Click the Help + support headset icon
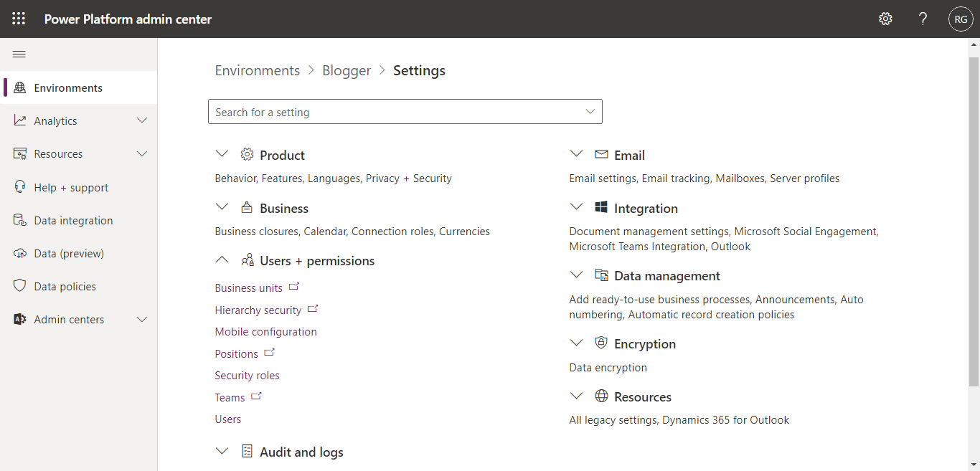This screenshot has height=471, width=980. [20, 187]
